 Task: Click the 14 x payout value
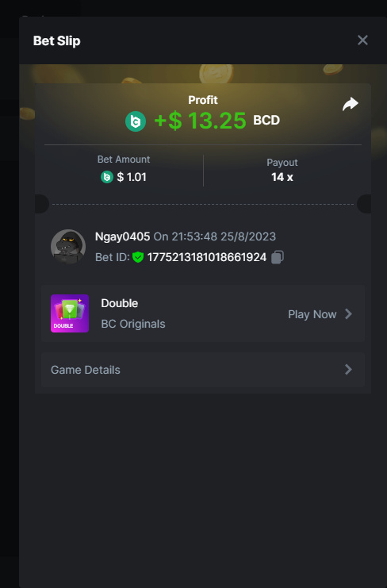(x=282, y=177)
